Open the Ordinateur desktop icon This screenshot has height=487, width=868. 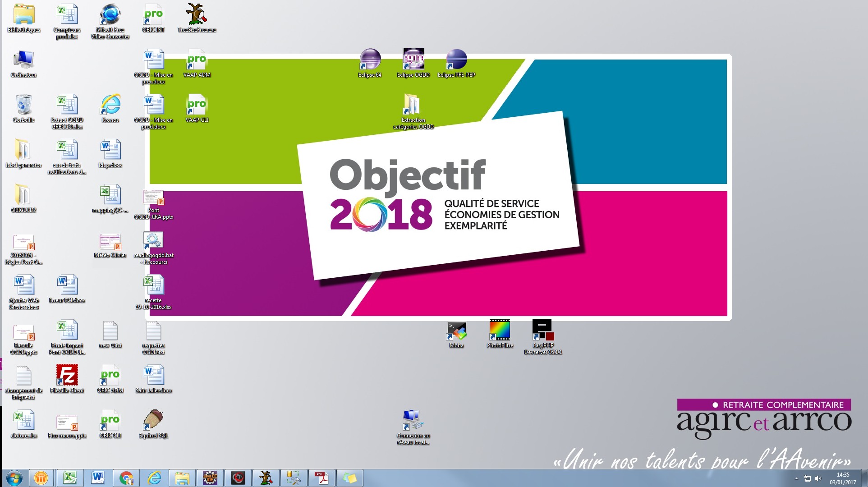pos(24,64)
